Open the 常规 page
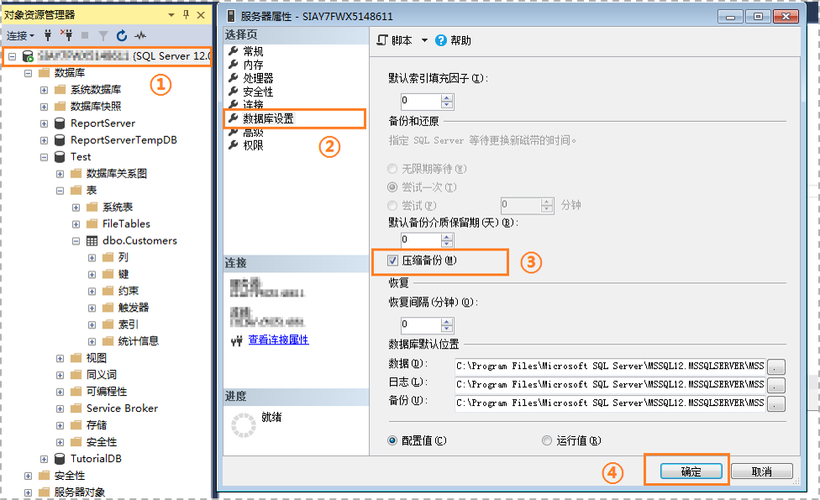The height and width of the screenshot is (500, 820). [253, 51]
